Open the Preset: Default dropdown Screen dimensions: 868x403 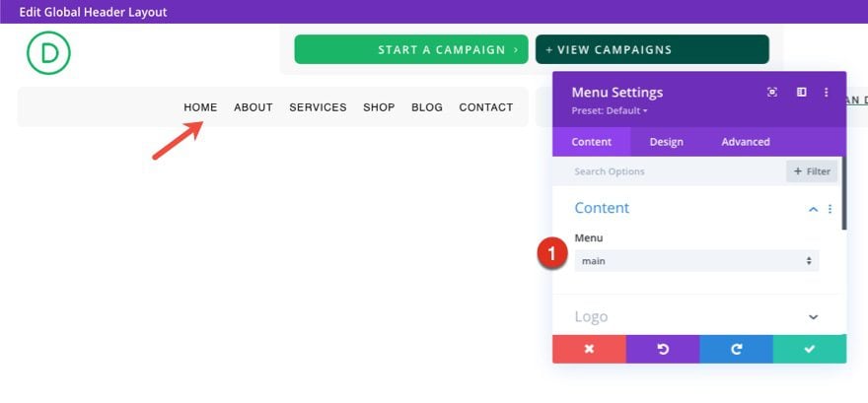pyautogui.click(x=610, y=110)
